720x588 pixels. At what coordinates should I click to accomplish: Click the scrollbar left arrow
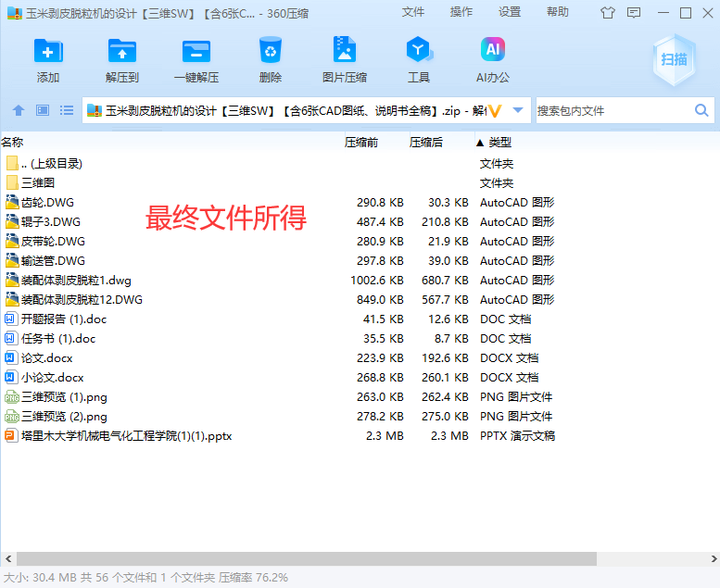pos(8,558)
